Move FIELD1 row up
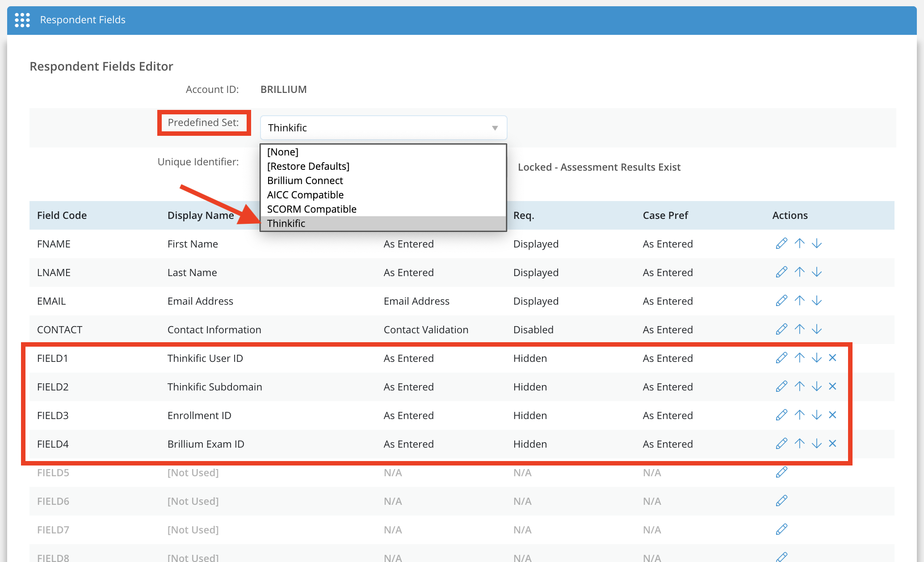 [x=800, y=358]
